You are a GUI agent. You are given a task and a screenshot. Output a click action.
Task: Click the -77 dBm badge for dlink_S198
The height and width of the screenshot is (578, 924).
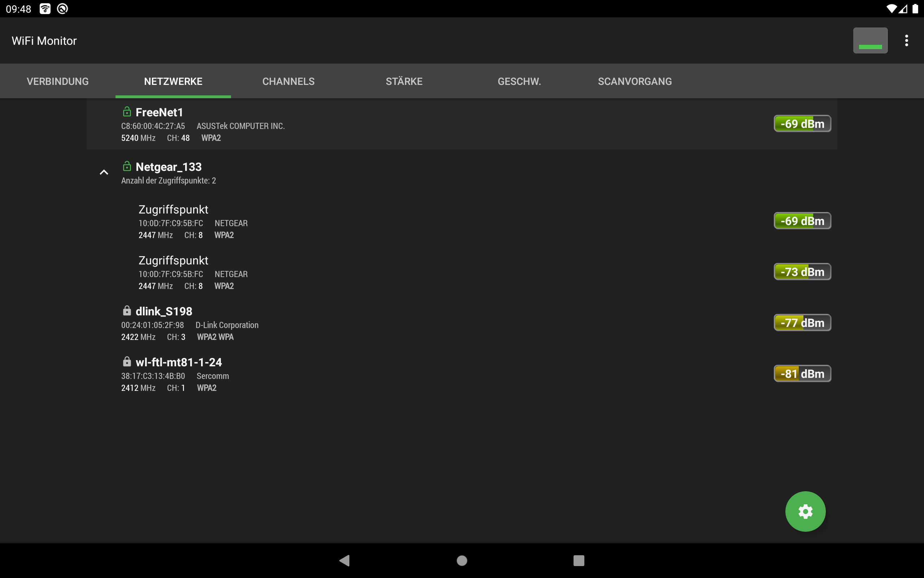[802, 323]
